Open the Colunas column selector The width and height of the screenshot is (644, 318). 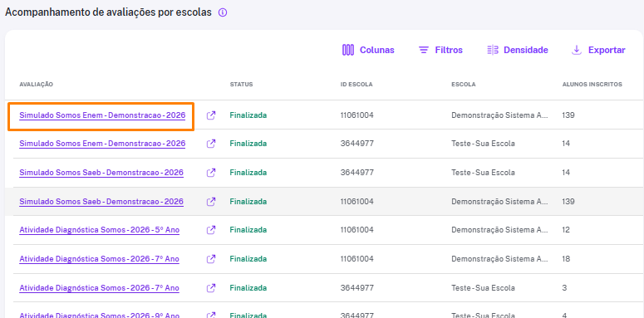click(368, 50)
